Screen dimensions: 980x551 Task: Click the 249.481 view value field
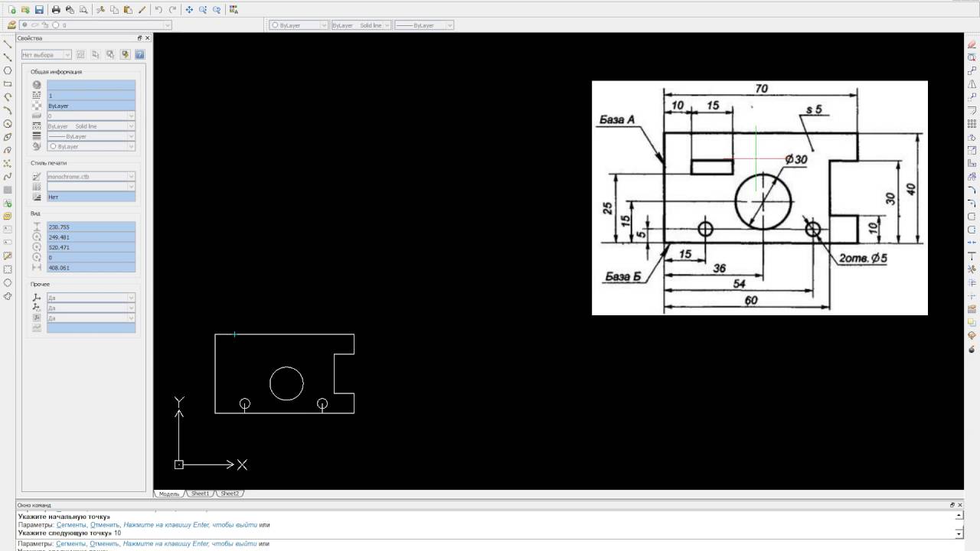coord(91,237)
